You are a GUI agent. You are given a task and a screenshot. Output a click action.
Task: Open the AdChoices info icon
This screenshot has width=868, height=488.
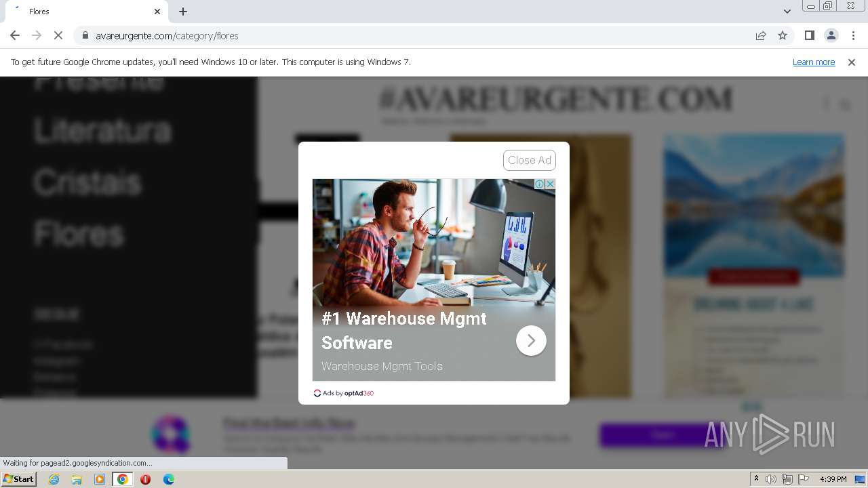(x=540, y=184)
